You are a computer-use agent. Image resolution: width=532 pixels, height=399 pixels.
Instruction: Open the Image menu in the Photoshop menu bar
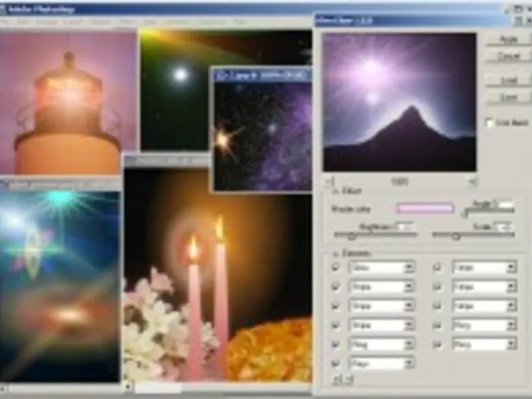pyautogui.click(x=47, y=22)
